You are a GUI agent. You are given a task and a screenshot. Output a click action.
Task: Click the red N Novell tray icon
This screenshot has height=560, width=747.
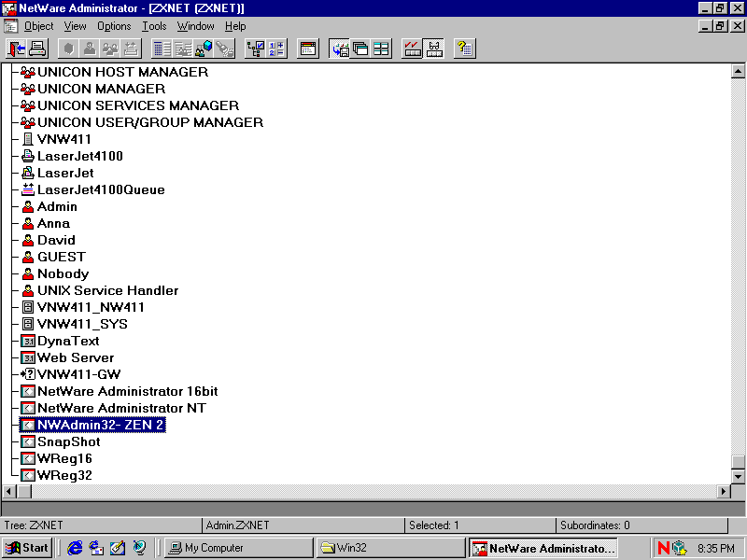(x=664, y=548)
